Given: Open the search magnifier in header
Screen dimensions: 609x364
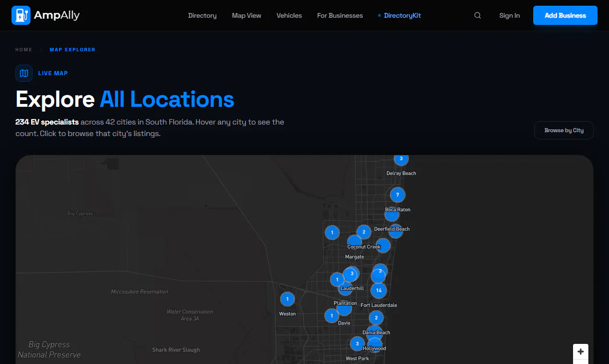Looking at the screenshot, I should [478, 15].
